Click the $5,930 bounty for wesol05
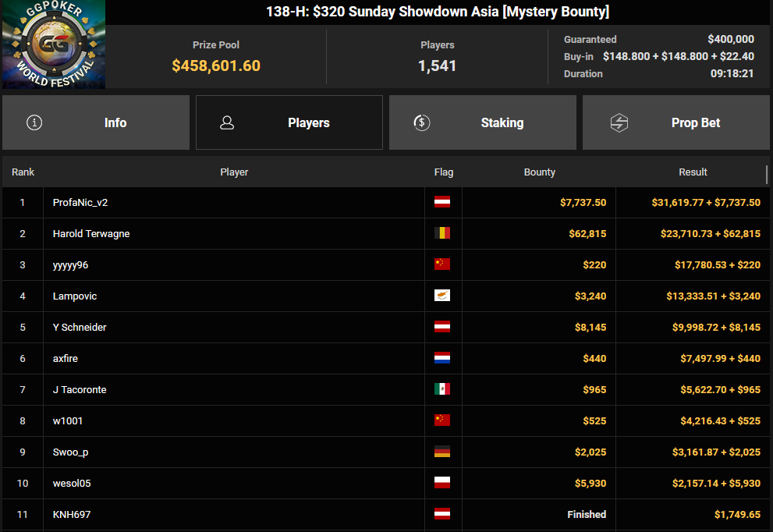The height and width of the screenshot is (532, 773). point(590,483)
